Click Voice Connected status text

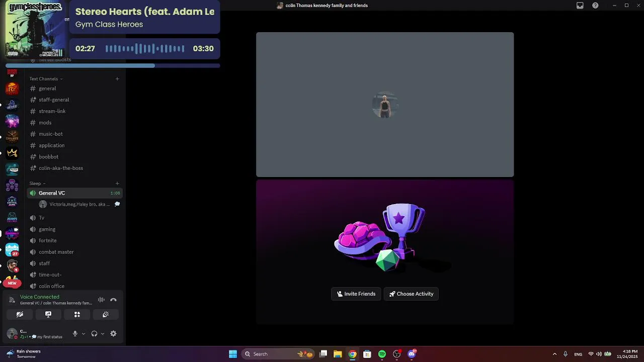[40, 297]
